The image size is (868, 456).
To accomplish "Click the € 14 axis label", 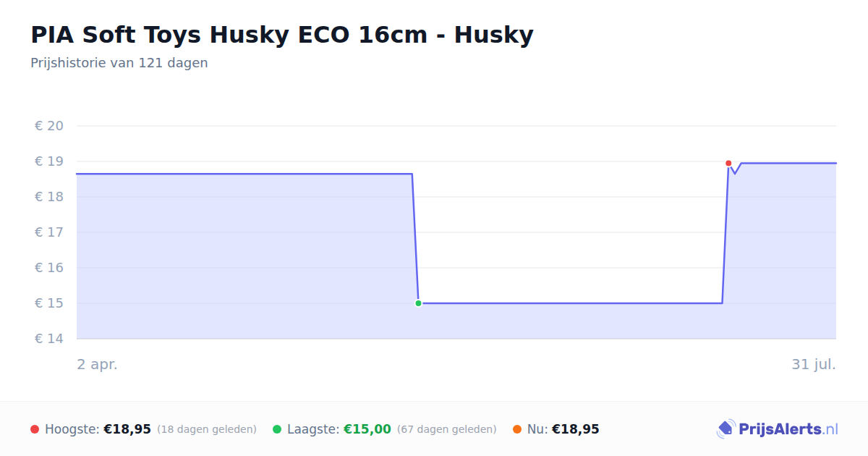I will tap(49, 339).
